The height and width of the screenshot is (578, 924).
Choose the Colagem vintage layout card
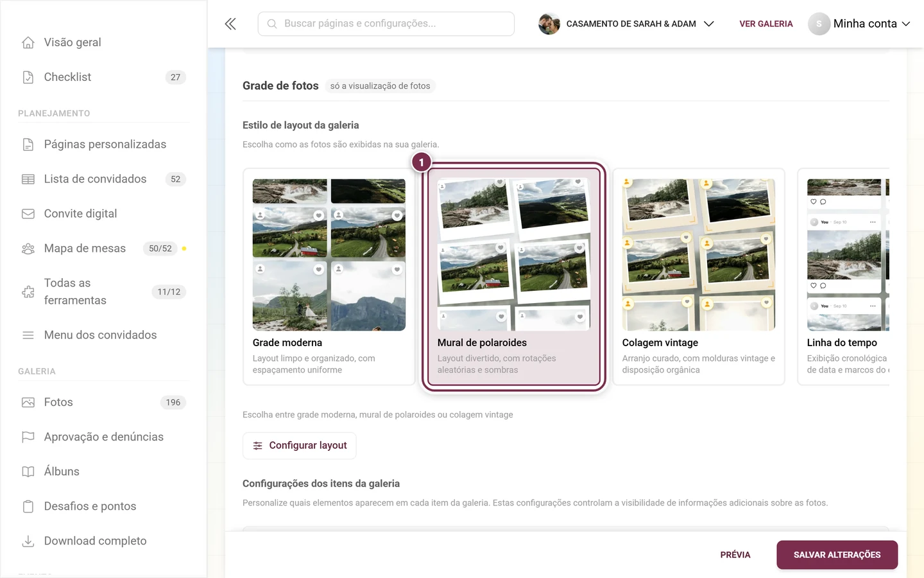(699, 277)
